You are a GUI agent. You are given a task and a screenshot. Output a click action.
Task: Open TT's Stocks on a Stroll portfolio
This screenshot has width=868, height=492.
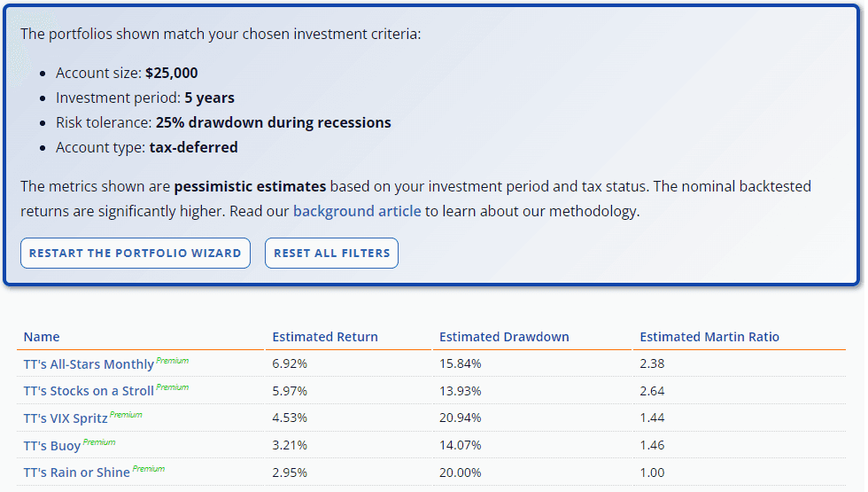pos(89,391)
